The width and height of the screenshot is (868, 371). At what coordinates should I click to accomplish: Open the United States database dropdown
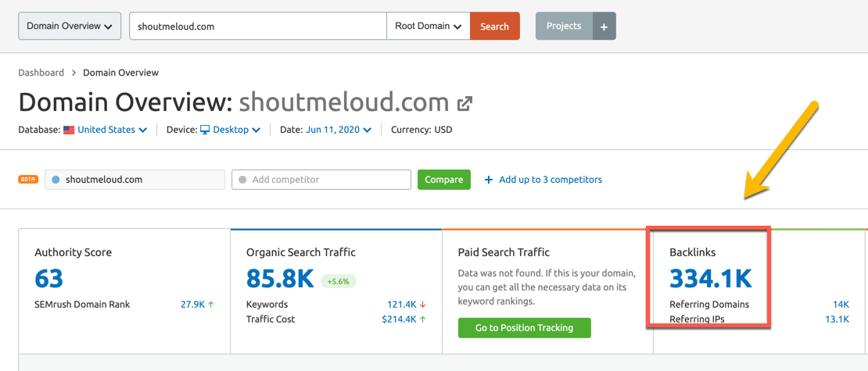coord(112,130)
